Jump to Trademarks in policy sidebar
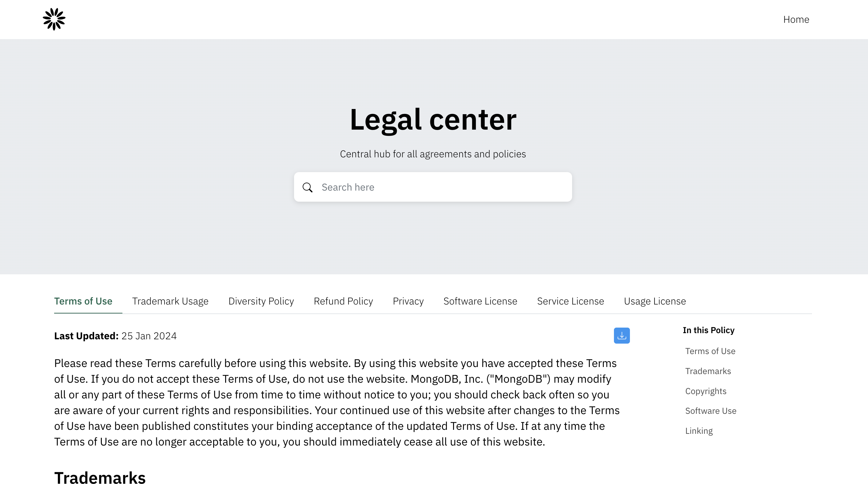 pos(708,371)
